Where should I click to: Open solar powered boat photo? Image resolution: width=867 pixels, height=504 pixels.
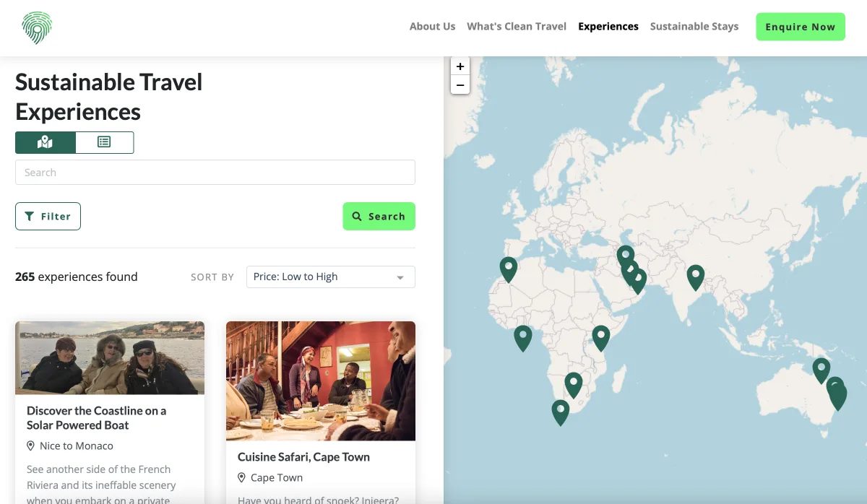coord(110,358)
